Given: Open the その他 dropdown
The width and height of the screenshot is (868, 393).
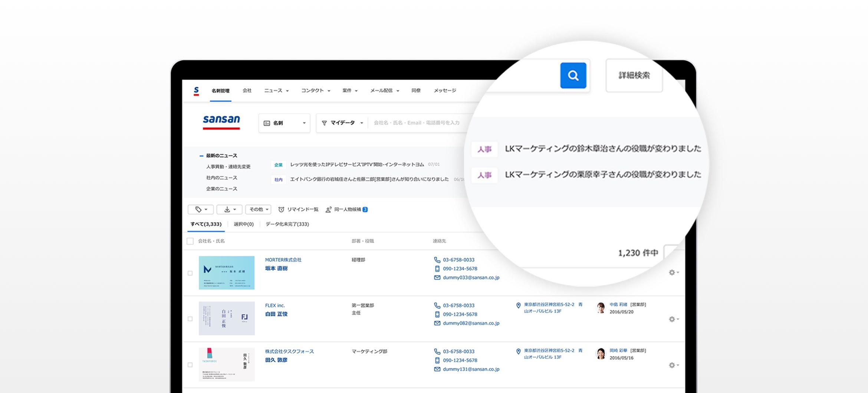Looking at the screenshot, I should [x=259, y=209].
